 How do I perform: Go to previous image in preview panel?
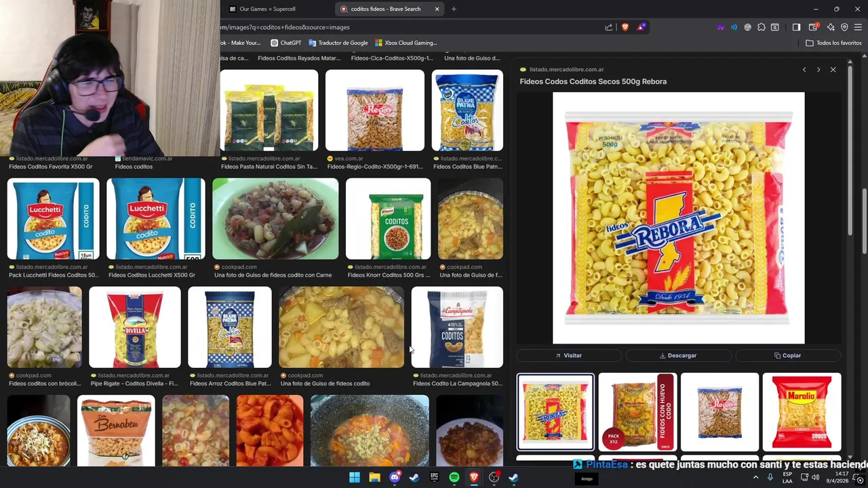pyautogui.click(x=804, y=70)
